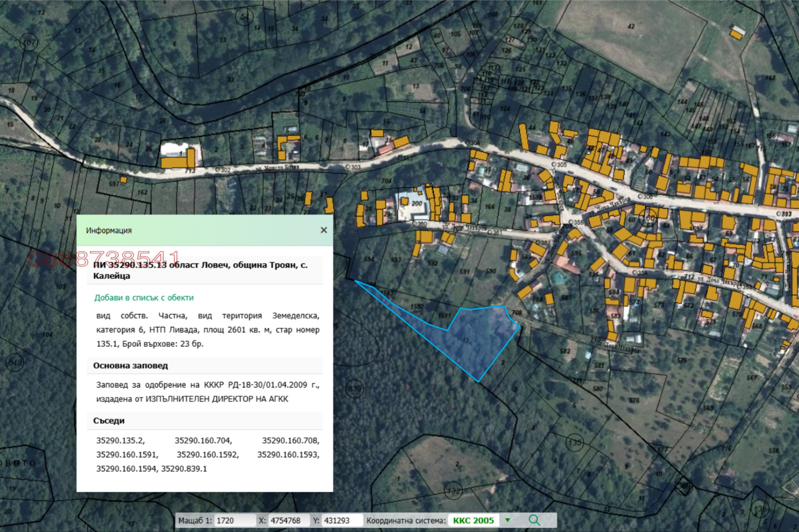Click the Y coordinate input field
Screen dimensions: 799x532
click(341, 521)
